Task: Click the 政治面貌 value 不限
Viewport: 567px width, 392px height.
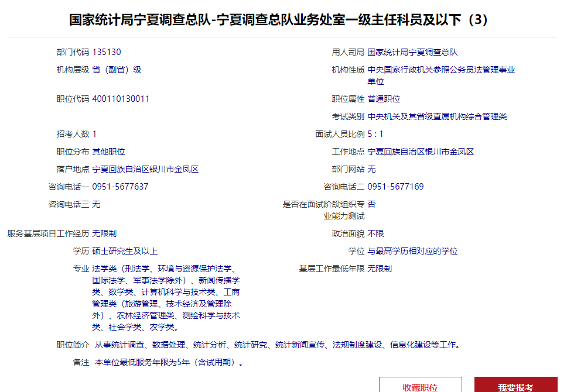Action: (x=375, y=234)
